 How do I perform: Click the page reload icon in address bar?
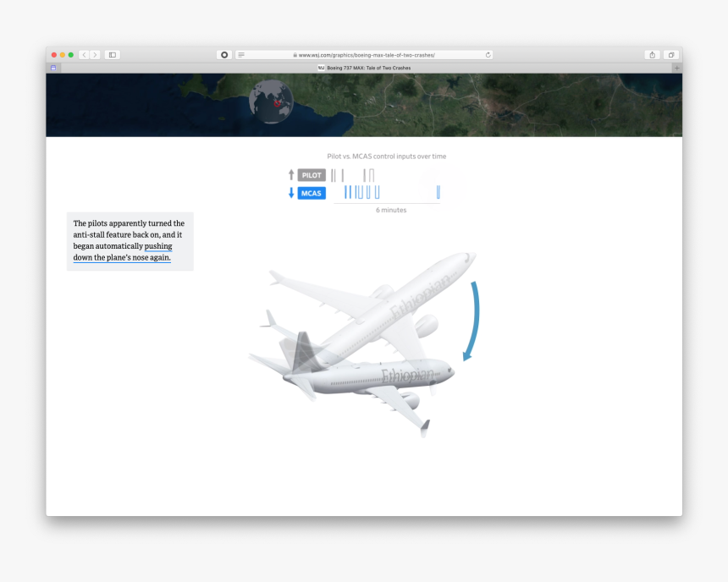click(488, 54)
